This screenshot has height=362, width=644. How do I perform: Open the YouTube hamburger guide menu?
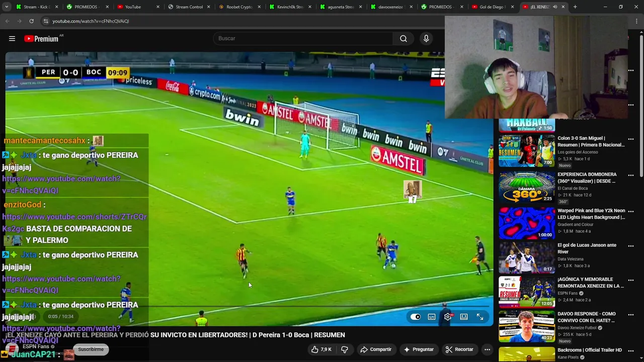click(12, 39)
